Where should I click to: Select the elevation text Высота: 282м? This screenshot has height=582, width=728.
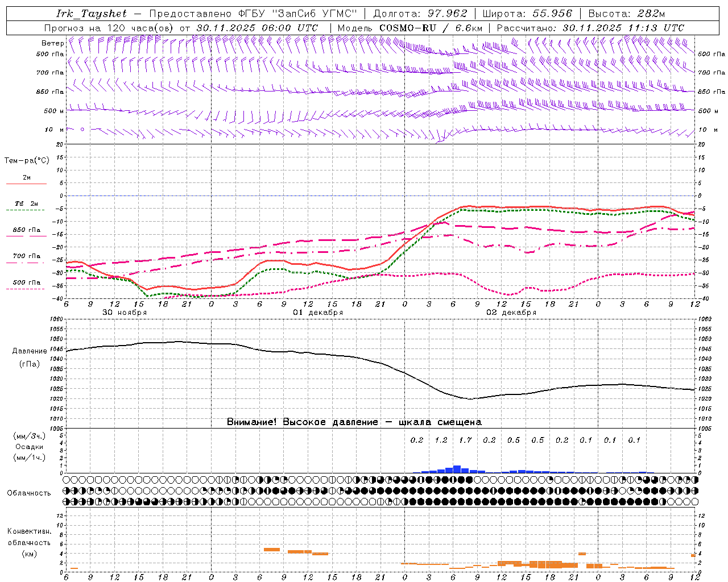pos(627,14)
